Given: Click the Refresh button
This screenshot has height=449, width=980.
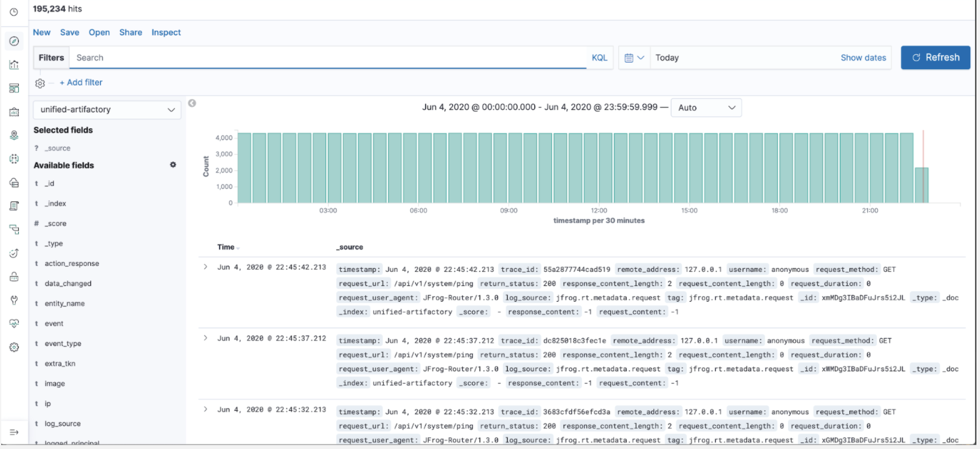Looking at the screenshot, I should 935,58.
